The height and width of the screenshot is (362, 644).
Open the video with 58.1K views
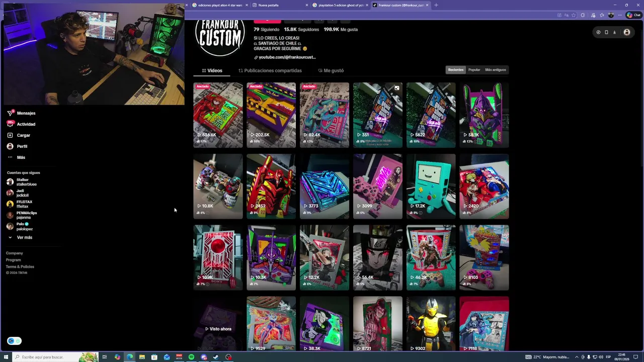(x=485, y=115)
